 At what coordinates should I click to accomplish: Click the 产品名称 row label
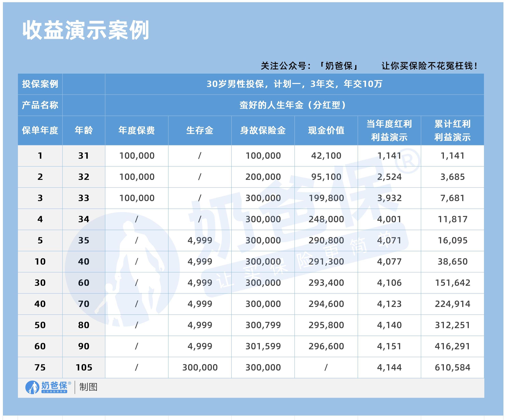click(x=40, y=105)
